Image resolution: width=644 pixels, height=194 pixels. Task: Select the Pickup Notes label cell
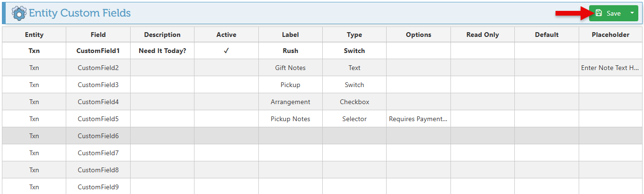tap(290, 119)
